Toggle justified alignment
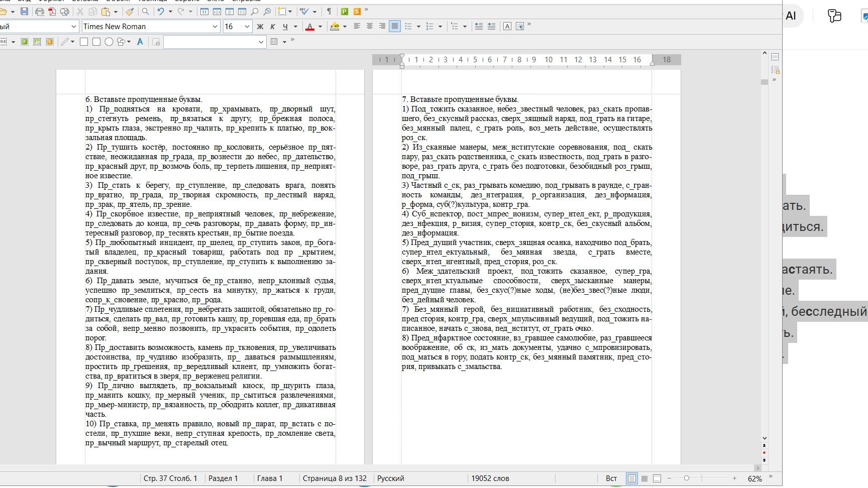This screenshot has height=488, width=868. (x=395, y=27)
